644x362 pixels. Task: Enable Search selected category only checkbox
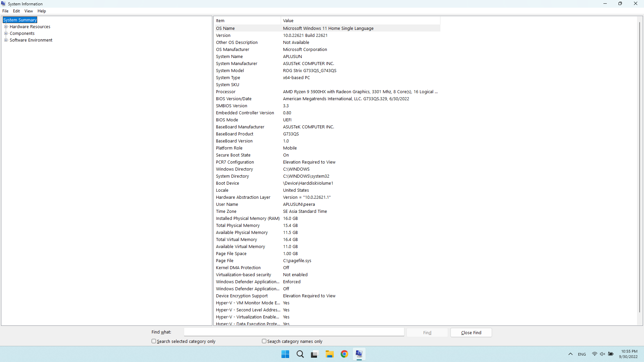(x=154, y=341)
